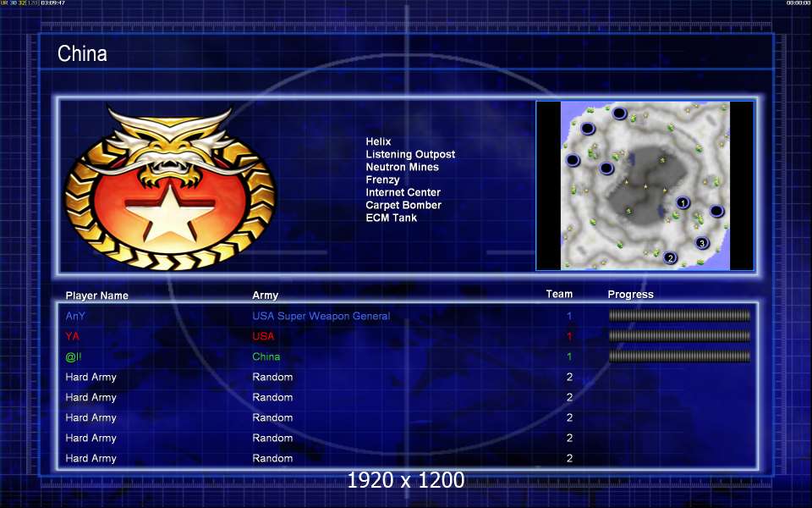Select start position 2 on the minimap
This screenshot has height=508, width=812.
670,257
